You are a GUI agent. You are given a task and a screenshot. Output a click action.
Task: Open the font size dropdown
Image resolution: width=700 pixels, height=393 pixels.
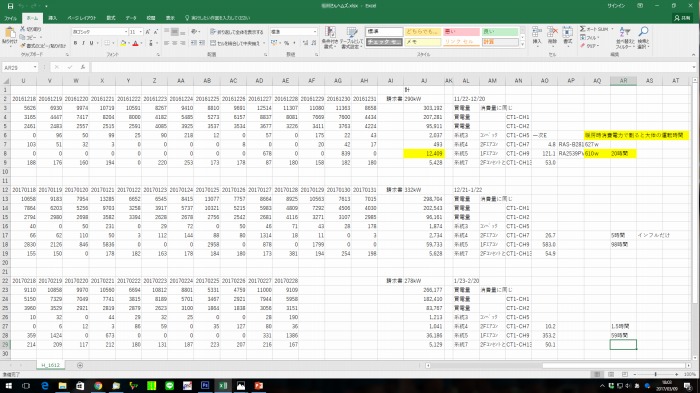coord(140,32)
